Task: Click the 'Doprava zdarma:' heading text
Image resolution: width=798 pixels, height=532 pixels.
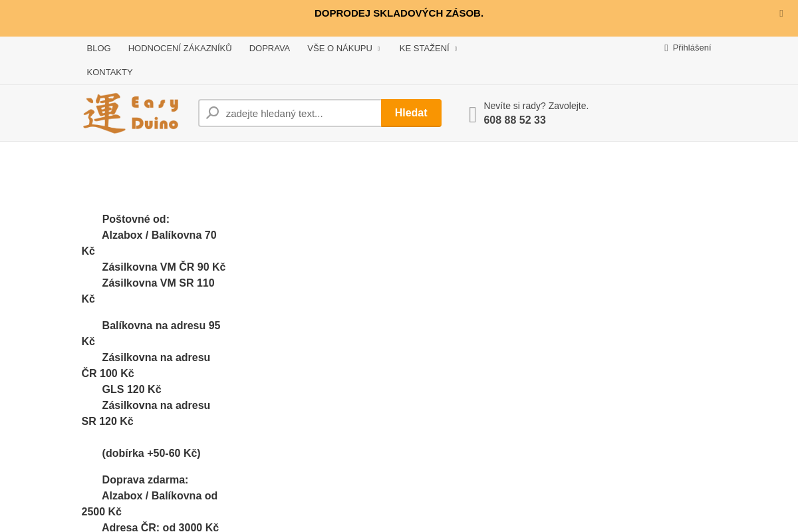Action: 145,480
